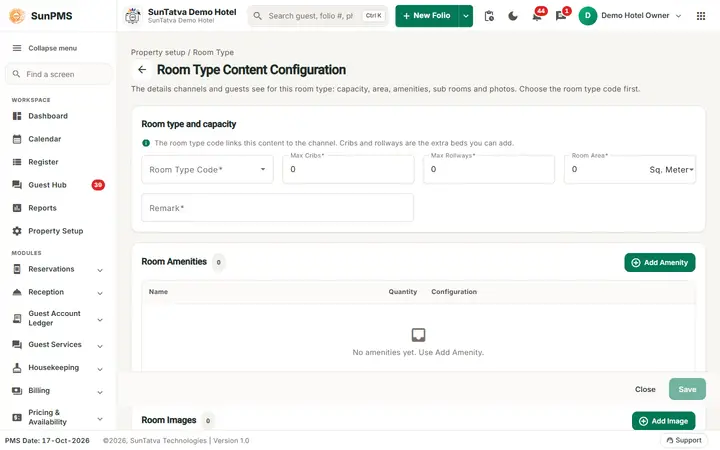Screen dimensions: 720x450
Task: Expand the Billing module chevron
Action: click(100, 392)
